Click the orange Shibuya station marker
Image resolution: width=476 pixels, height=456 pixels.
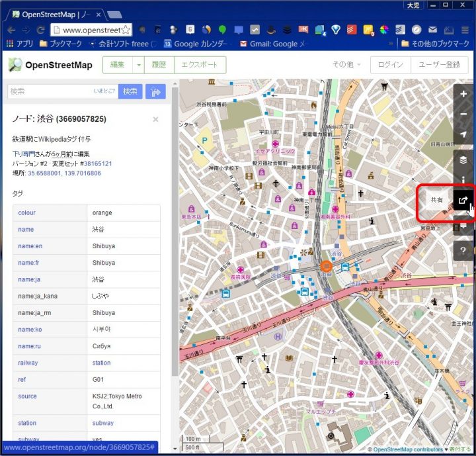tap(326, 266)
